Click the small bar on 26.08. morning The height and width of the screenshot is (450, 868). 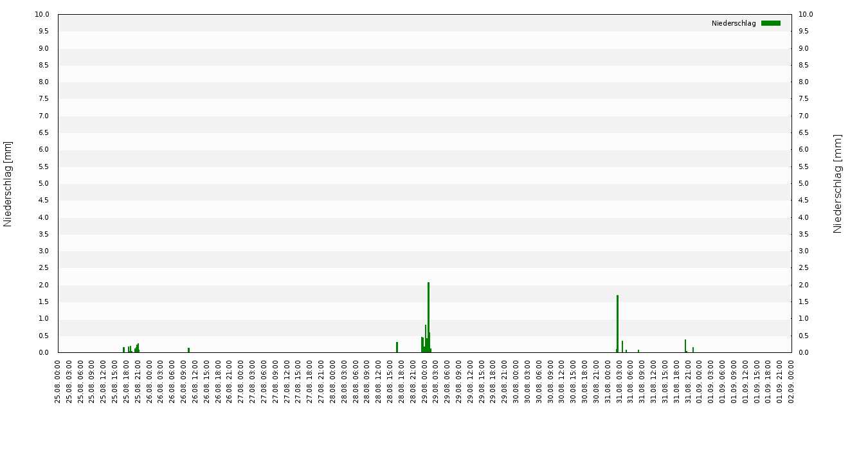coord(188,350)
